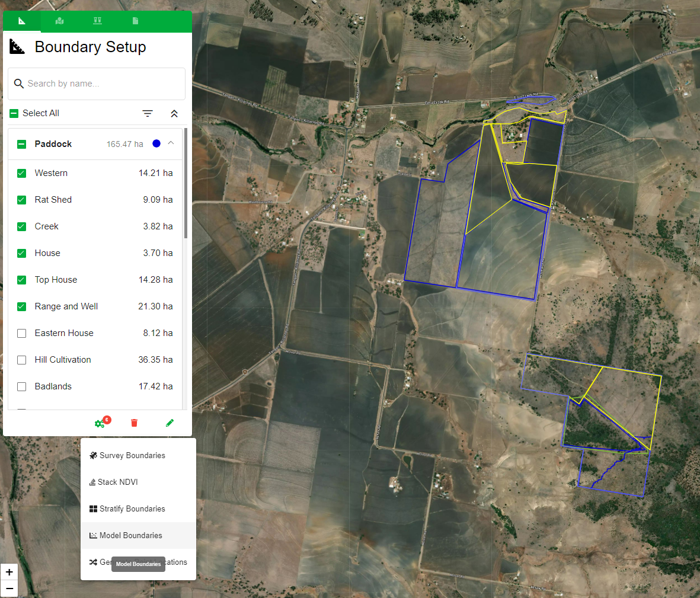The height and width of the screenshot is (598, 700).
Task: Switch to the sample tubes tab
Action: tap(97, 21)
